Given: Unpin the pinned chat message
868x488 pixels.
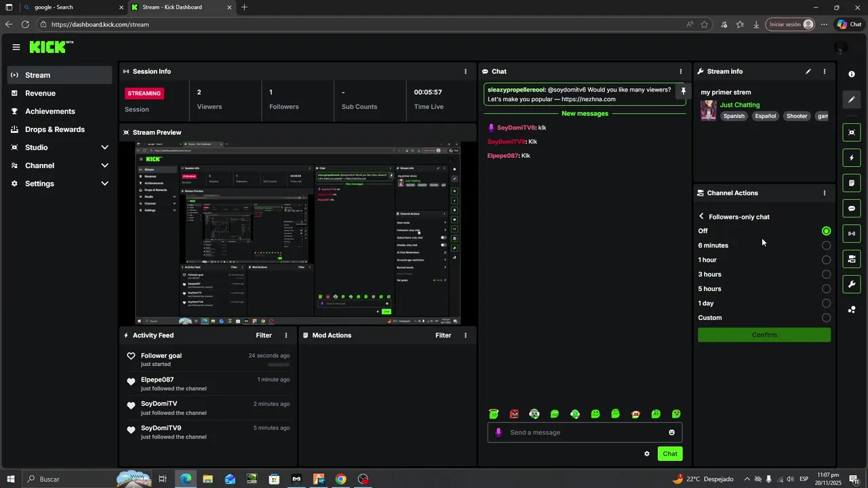Looking at the screenshot, I should (x=683, y=91).
